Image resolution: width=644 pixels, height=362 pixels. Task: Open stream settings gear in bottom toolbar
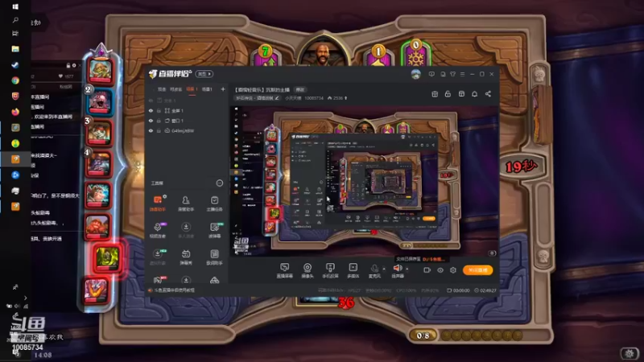click(453, 270)
